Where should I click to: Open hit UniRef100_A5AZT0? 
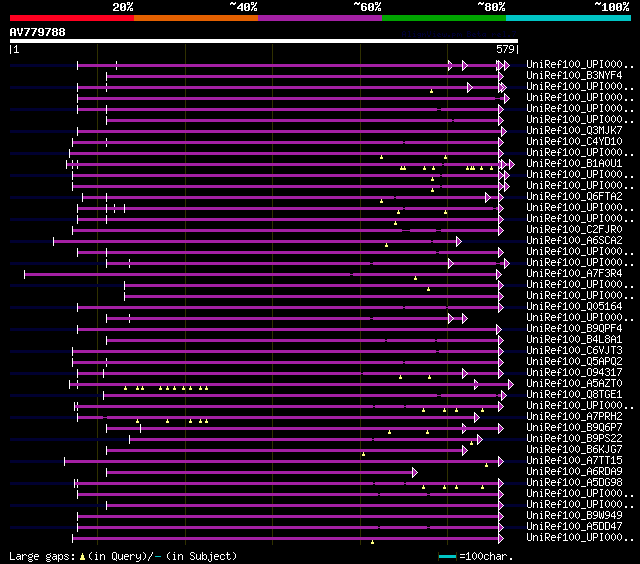coord(574,384)
